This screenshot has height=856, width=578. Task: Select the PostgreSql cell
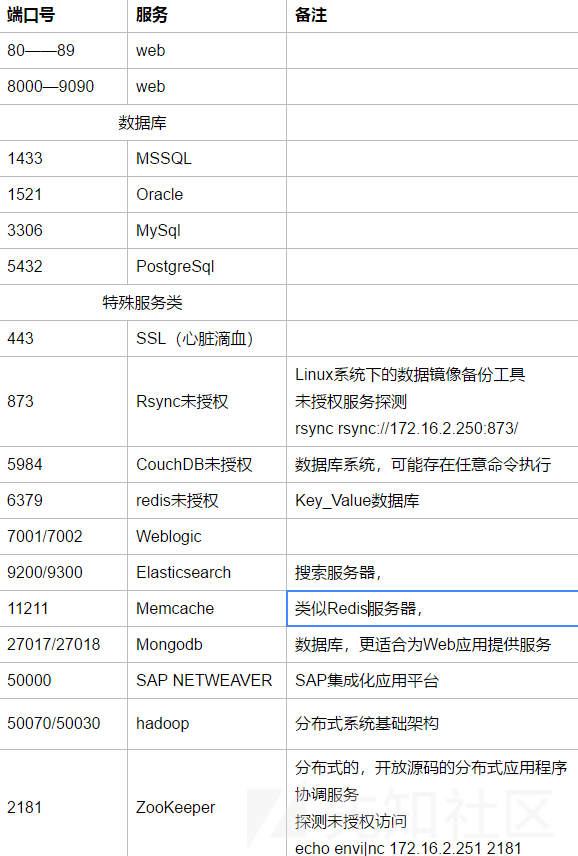[207, 266]
